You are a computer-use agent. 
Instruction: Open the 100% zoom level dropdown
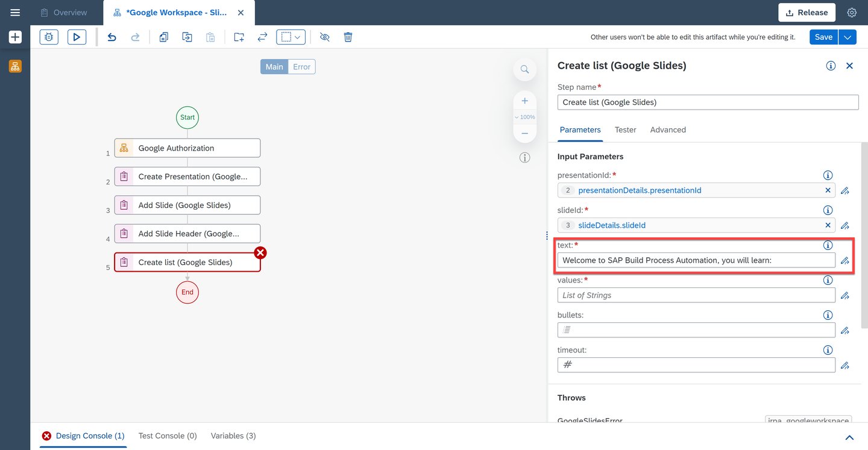(x=525, y=117)
